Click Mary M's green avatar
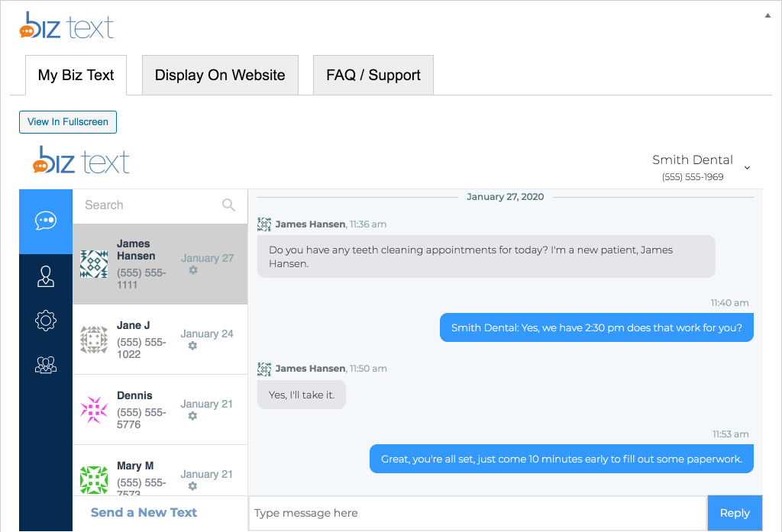The image size is (782, 532). [x=94, y=480]
